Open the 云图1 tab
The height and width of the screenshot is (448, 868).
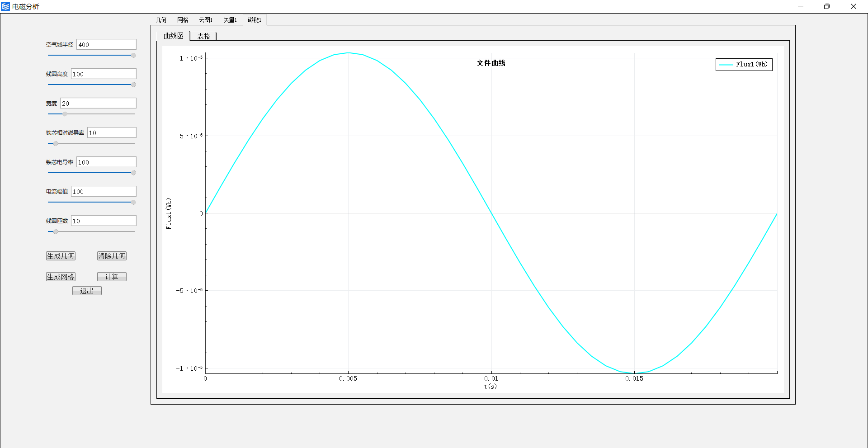point(206,20)
